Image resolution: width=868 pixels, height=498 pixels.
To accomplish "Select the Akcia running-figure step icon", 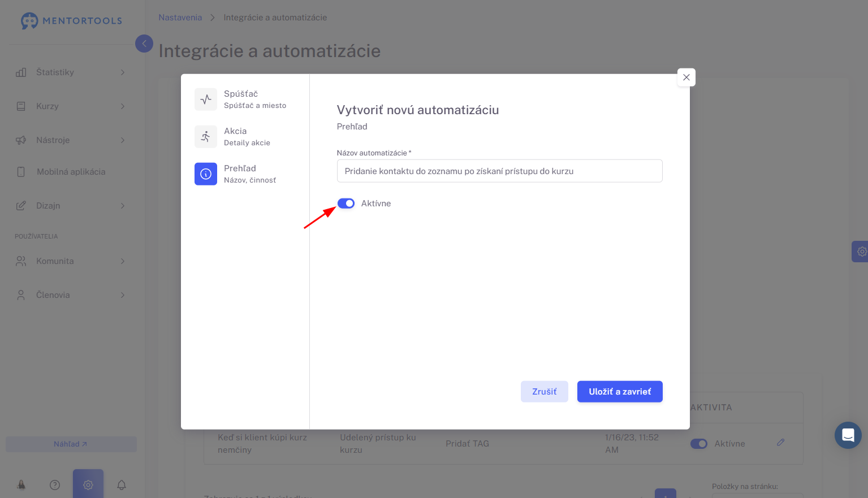I will pyautogui.click(x=206, y=137).
